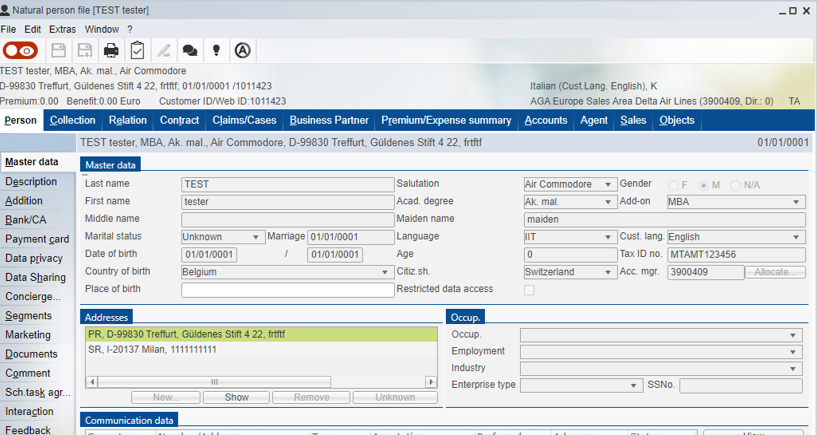Open the ? help menu
The width and height of the screenshot is (818, 435).
[129, 29]
